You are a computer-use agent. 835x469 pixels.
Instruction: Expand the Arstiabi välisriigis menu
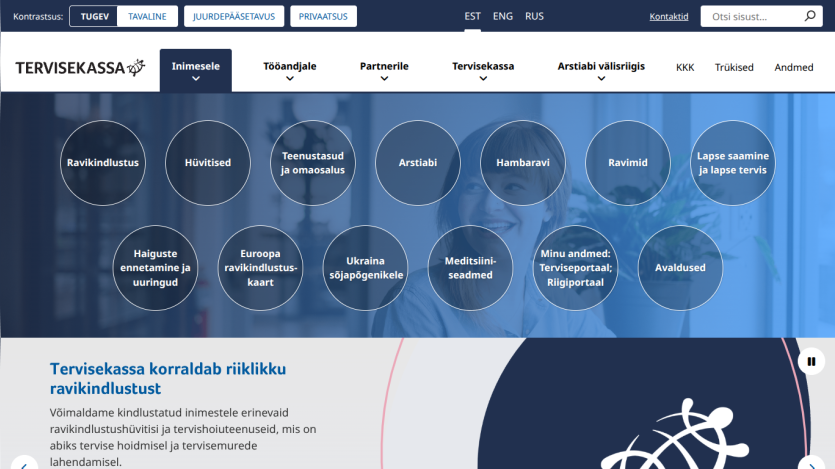(601, 70)
